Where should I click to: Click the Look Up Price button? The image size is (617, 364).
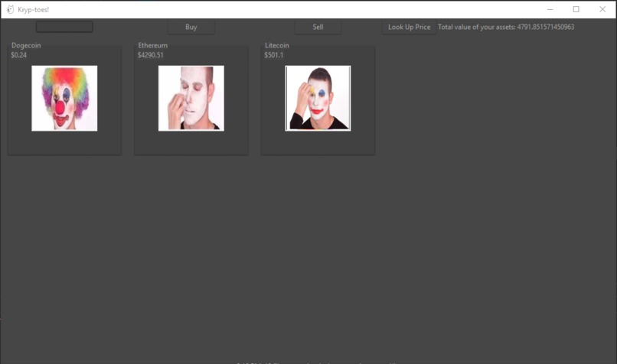[410, 27]
